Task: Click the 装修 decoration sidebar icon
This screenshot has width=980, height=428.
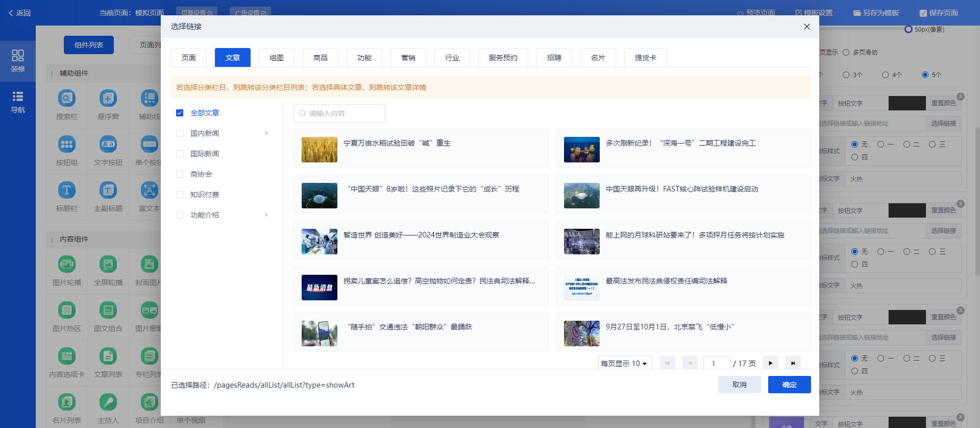Action: 18,60
